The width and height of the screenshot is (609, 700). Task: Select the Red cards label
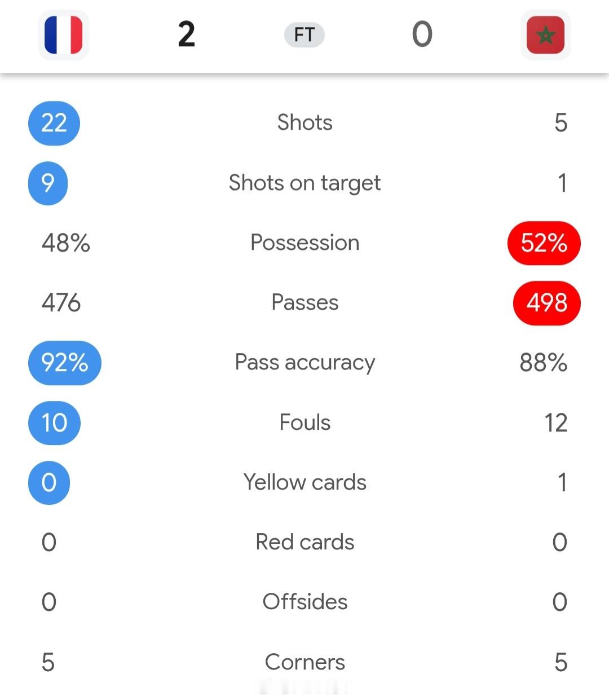tap(304, 542)
